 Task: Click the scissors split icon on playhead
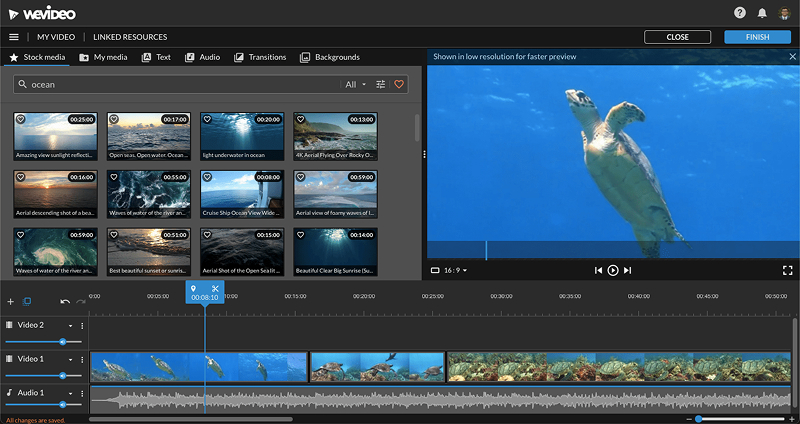click(214, 289)
